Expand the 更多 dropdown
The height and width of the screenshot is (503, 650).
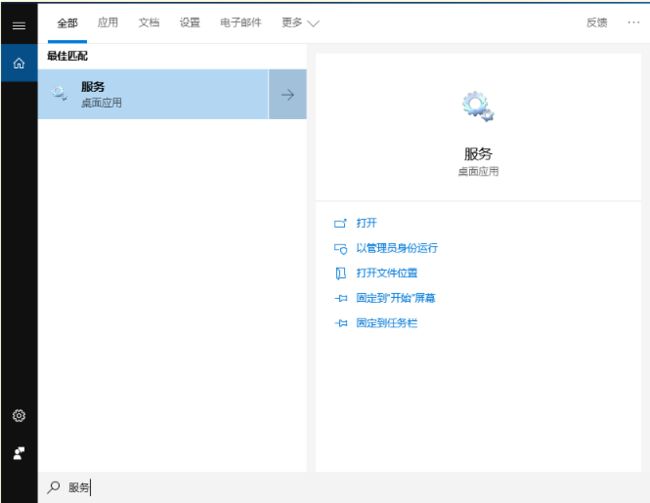point(300,22)
